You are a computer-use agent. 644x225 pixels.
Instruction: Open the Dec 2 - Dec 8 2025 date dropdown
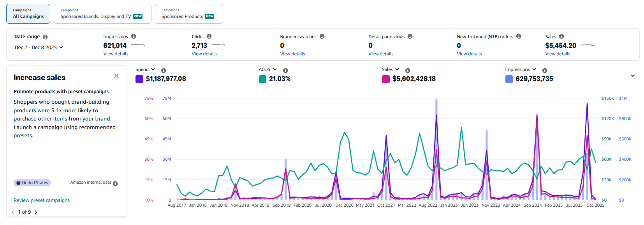click(39, 48)
